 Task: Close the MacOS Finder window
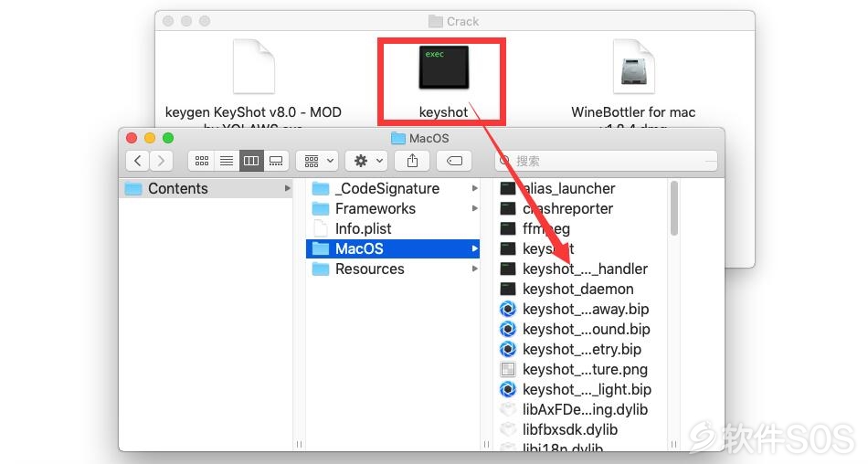pos(132,138)
